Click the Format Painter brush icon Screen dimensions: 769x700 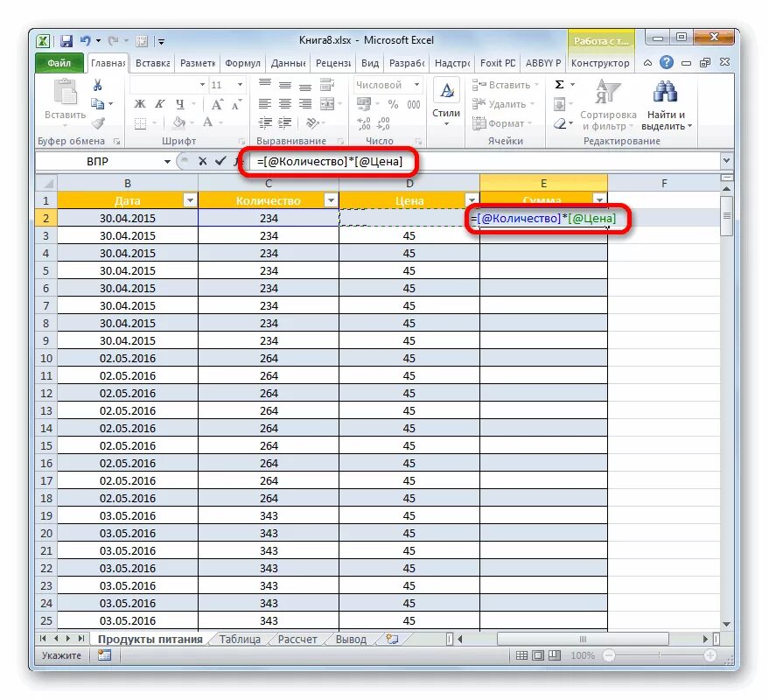98,122
